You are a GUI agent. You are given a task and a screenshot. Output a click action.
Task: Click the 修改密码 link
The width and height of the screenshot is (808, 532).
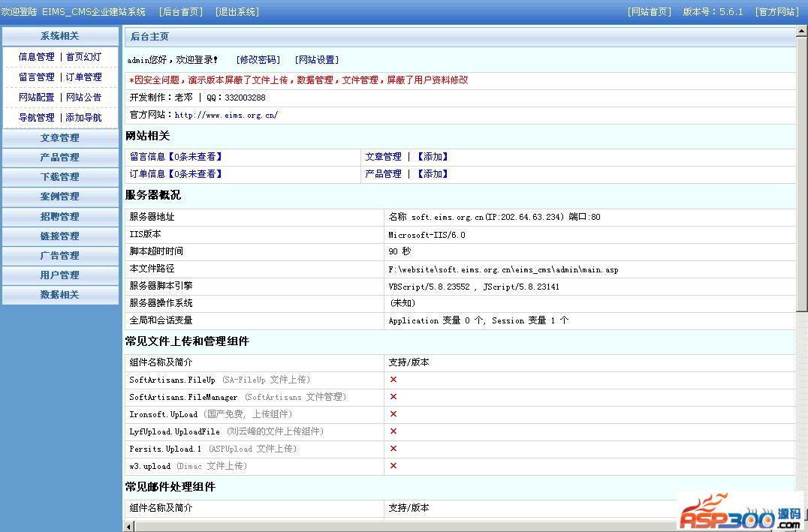(x=258, y=60)
